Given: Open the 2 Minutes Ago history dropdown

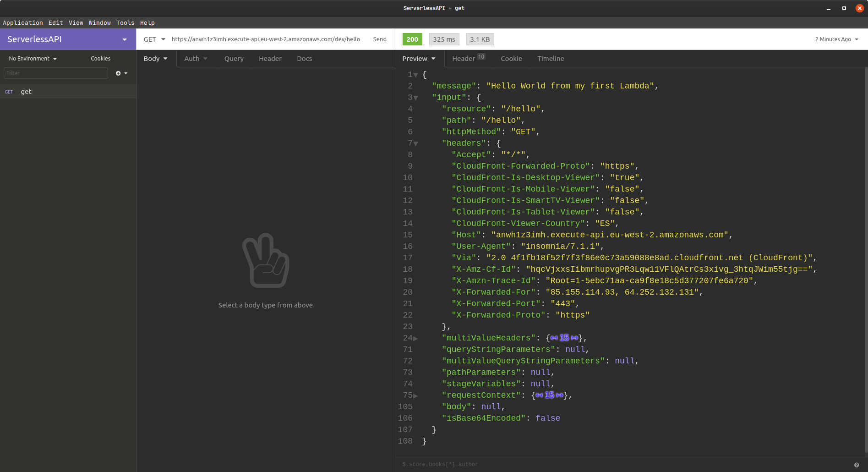Looking at the screenshot, I should click(837, 39).
